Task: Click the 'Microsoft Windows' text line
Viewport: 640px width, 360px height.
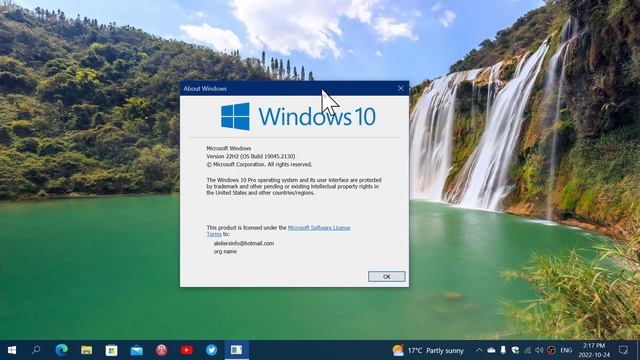Action: coord(229,149)
